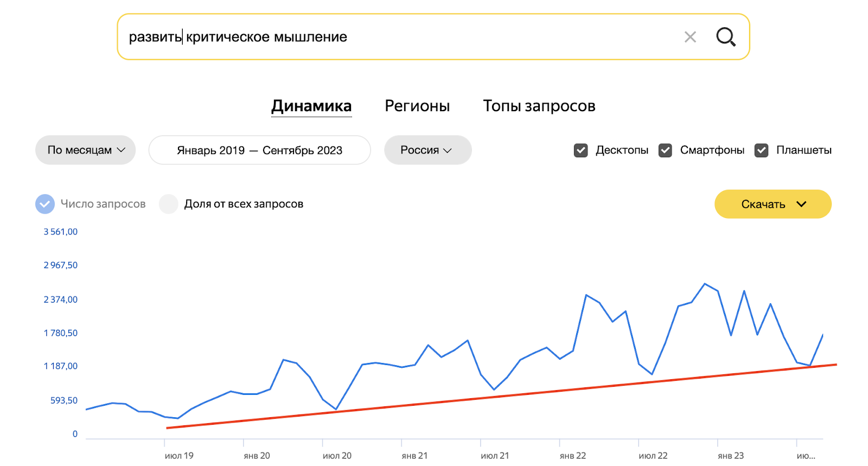Viewport: 868px width, 466px height.
Task: Click the янв 22 x-axis label
Action: tap(573, 456)
